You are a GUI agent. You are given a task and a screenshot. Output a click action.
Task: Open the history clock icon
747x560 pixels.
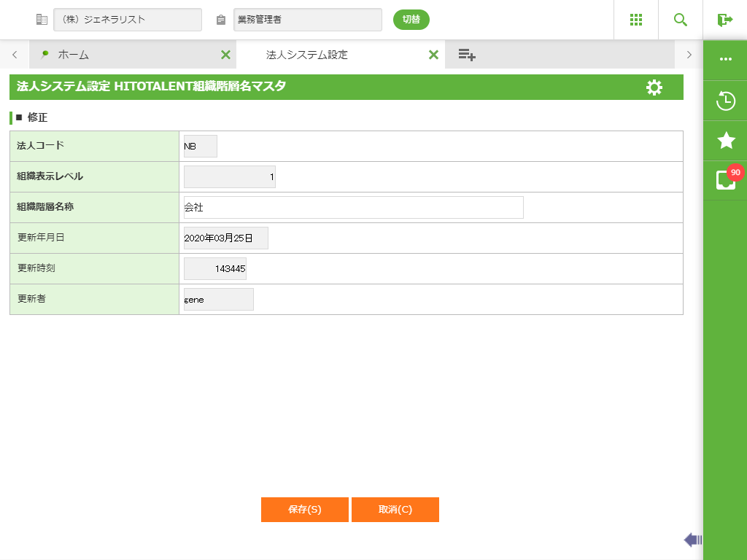[726, 101]
